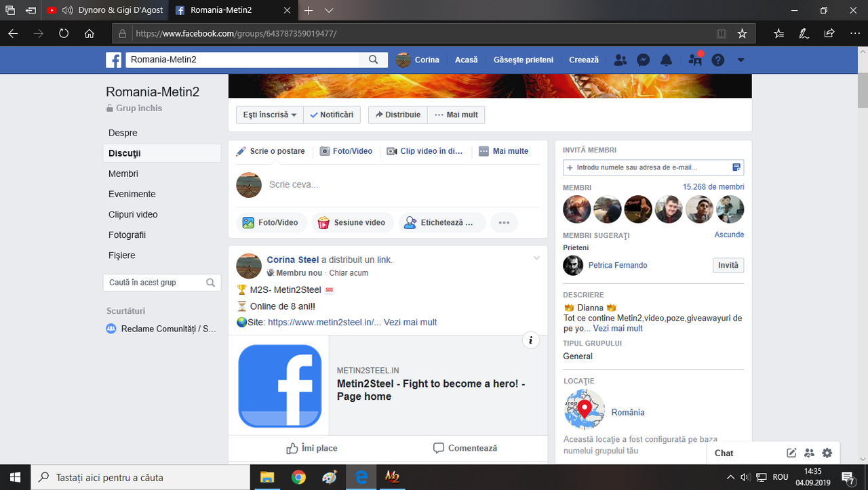Screen dimensions: 868x490
Task: Expand the post options chevron
Action: [537, 258]
